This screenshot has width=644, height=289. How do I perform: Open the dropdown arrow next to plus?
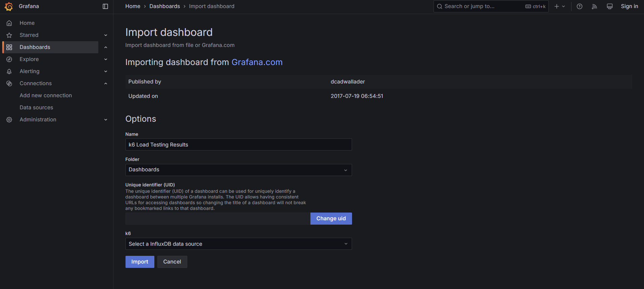click(x=563, y=6)
